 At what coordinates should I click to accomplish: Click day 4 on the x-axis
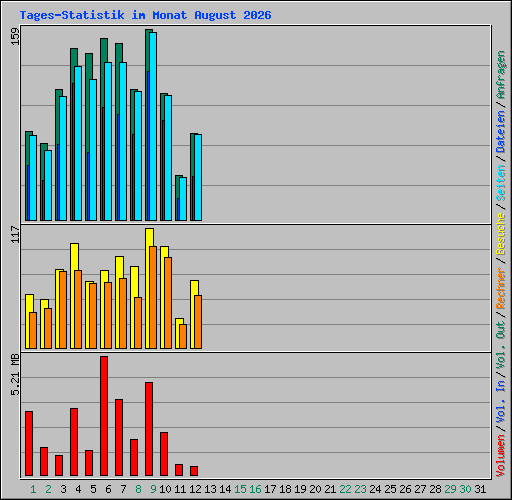[78, 489]
